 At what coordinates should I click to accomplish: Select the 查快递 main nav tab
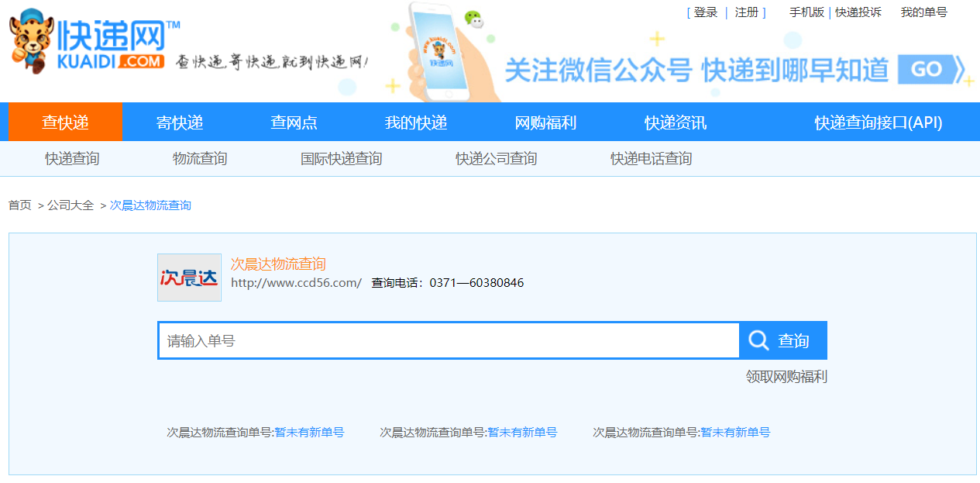coord(65,122)
